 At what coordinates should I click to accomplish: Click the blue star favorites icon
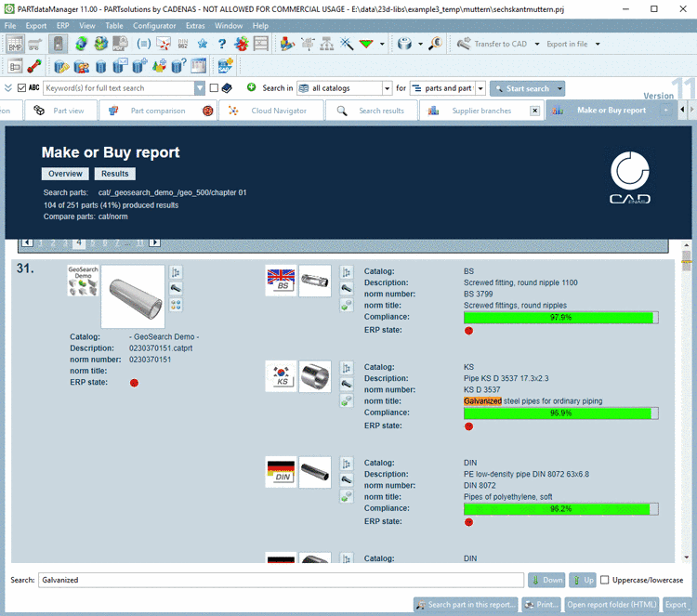(x=203, y=44)
